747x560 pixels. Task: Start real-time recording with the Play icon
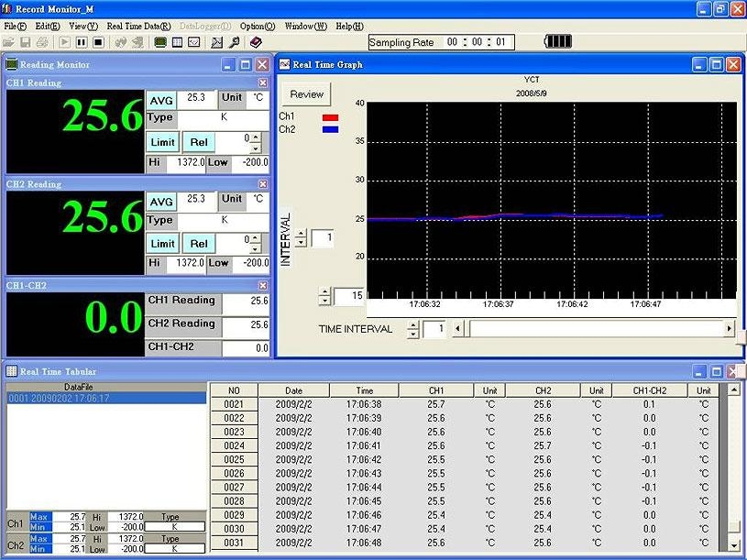pyautogui.click(x=64, y=41)
